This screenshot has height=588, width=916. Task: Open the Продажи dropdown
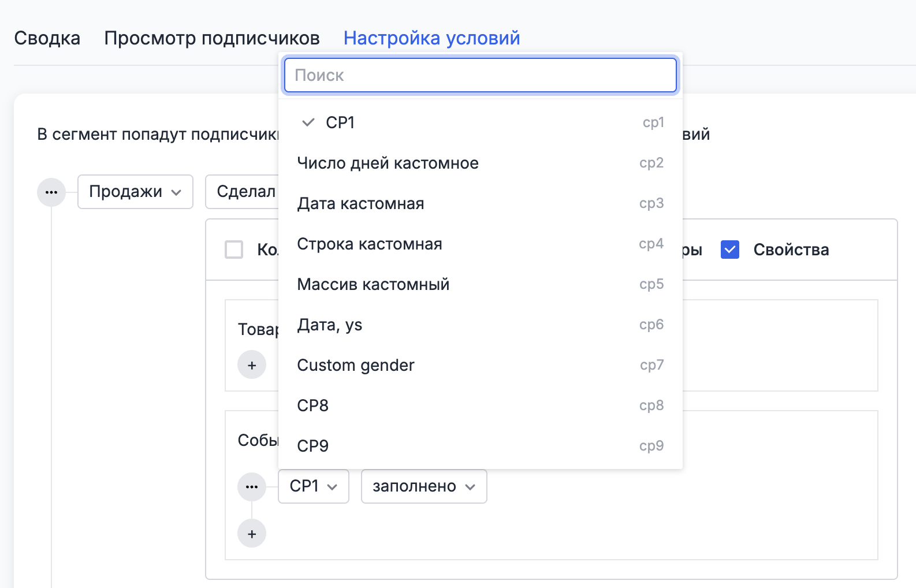[135, 192]
